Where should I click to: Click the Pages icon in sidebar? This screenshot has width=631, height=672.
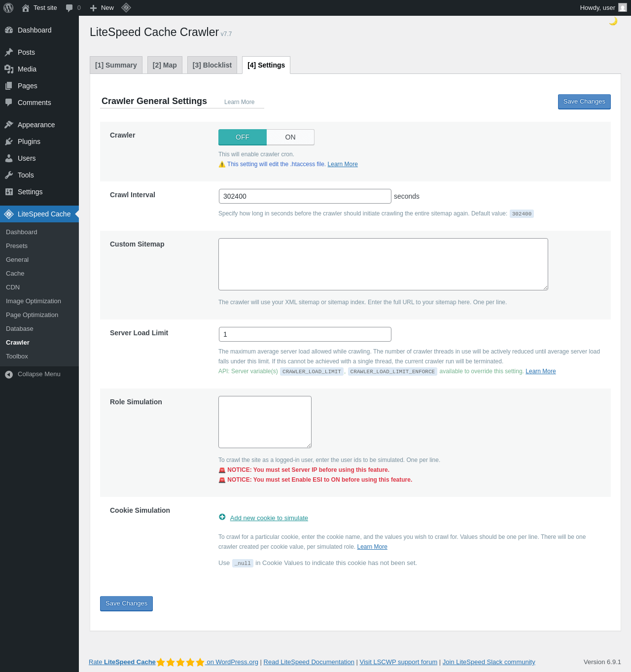9,86
